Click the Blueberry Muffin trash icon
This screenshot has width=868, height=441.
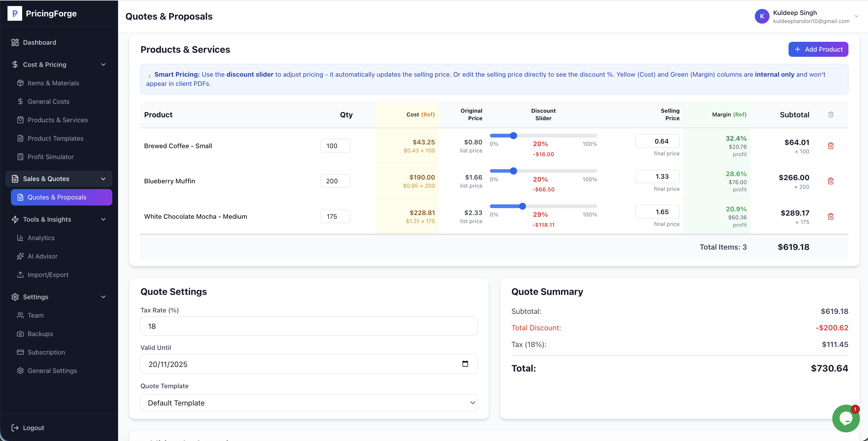tap(831, 181)
